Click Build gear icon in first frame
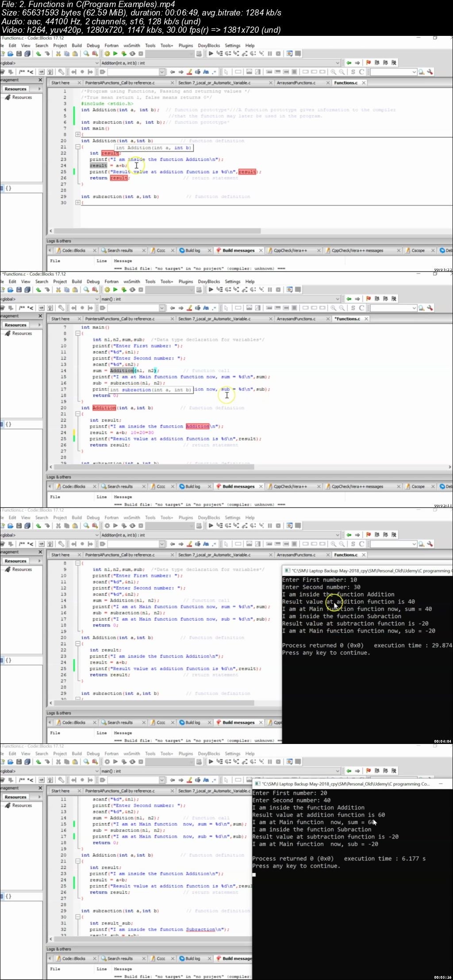This screenshot has height=980, width=453. [107, 54]
